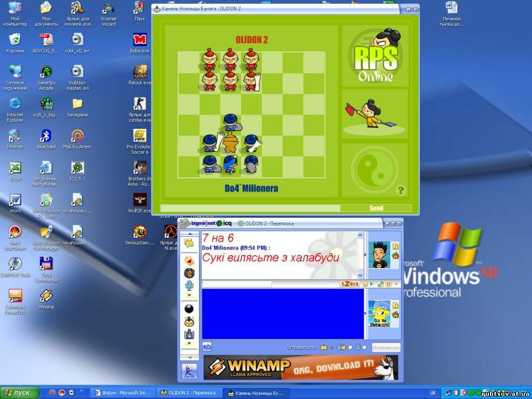Screen dimensions: 532x399
Task: Click the icon left of Отправить по label
Action: (x=207, y=347)
